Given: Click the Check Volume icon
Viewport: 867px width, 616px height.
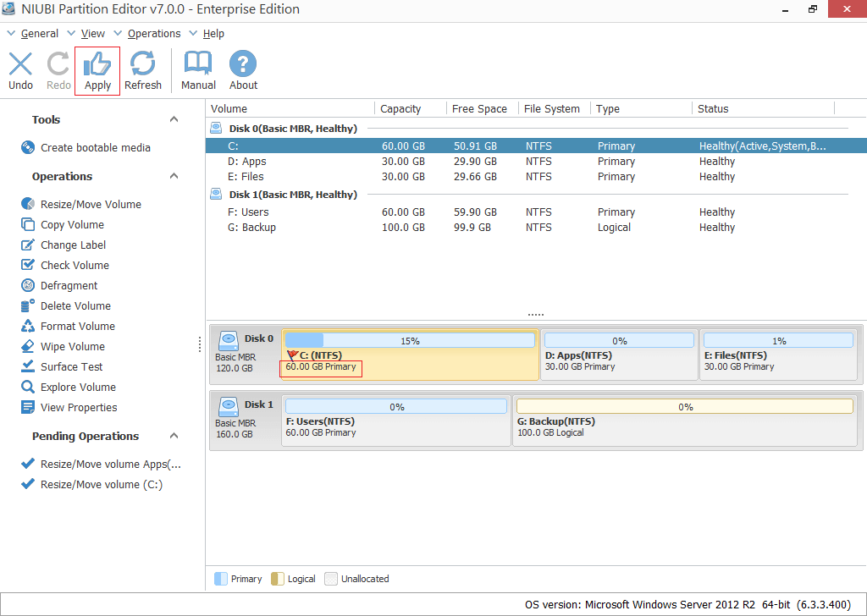Looking at the screenshot, I should point(28,265).
